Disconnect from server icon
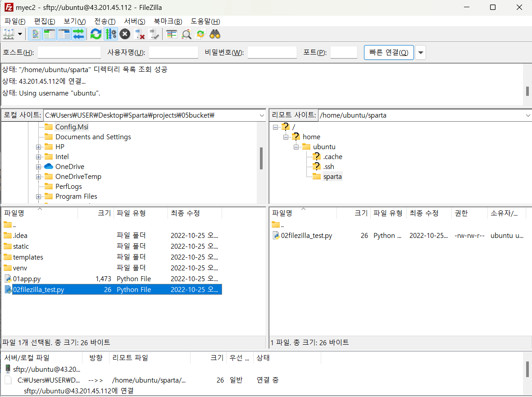The width and height of the screenshot is (532, 397). (x=140, y=34)
